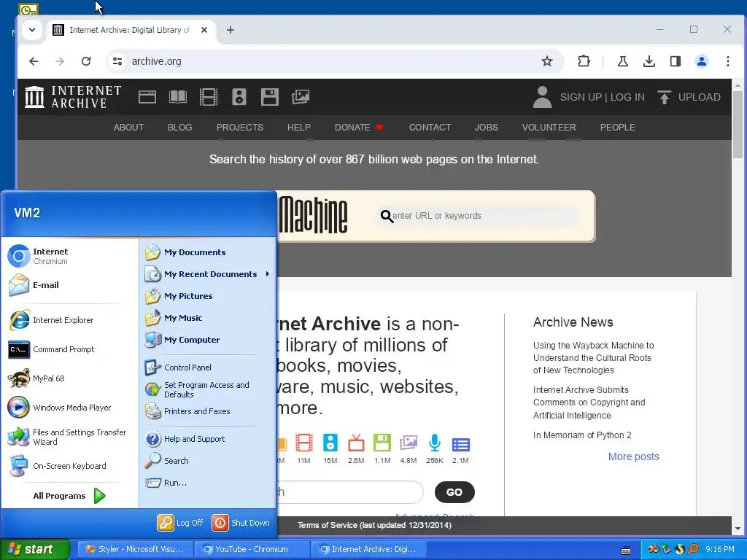Reload the archive.org page
The height and width of the screenshot is (560, 747).
point(86,61)
